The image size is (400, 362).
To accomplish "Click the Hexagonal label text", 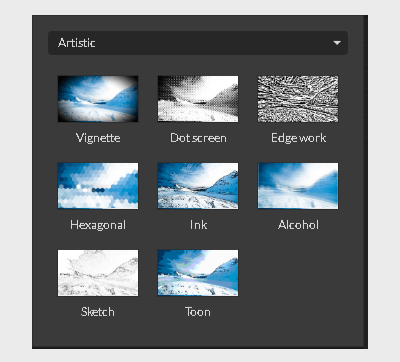I will (x=98, y=225).
